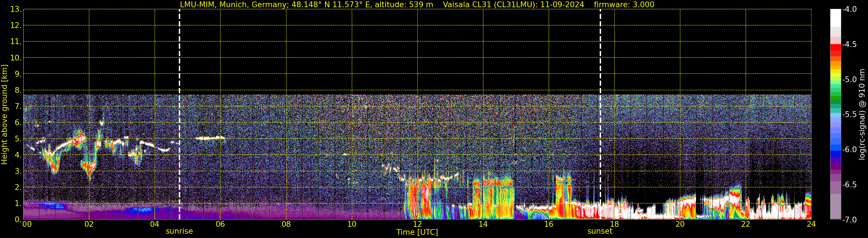Click the sunrise dashed vertical line
Screen dimensions: 868x238
(179, 101)
